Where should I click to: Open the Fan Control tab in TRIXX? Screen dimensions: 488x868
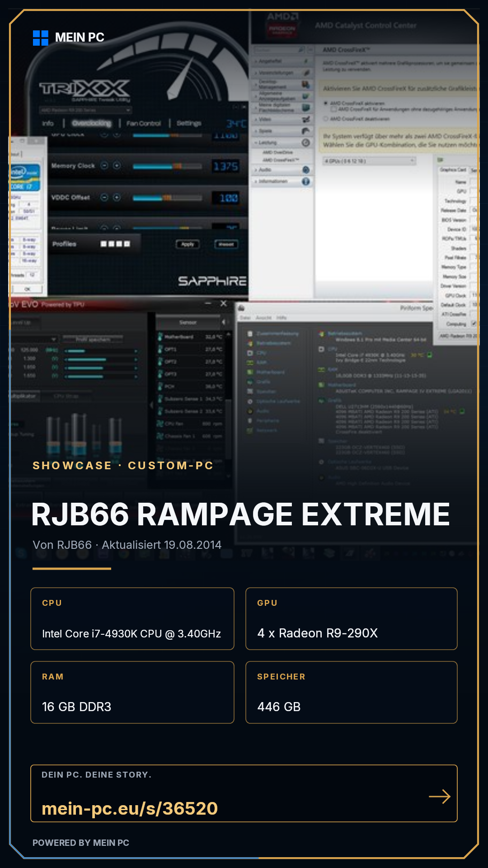(143, 123)
